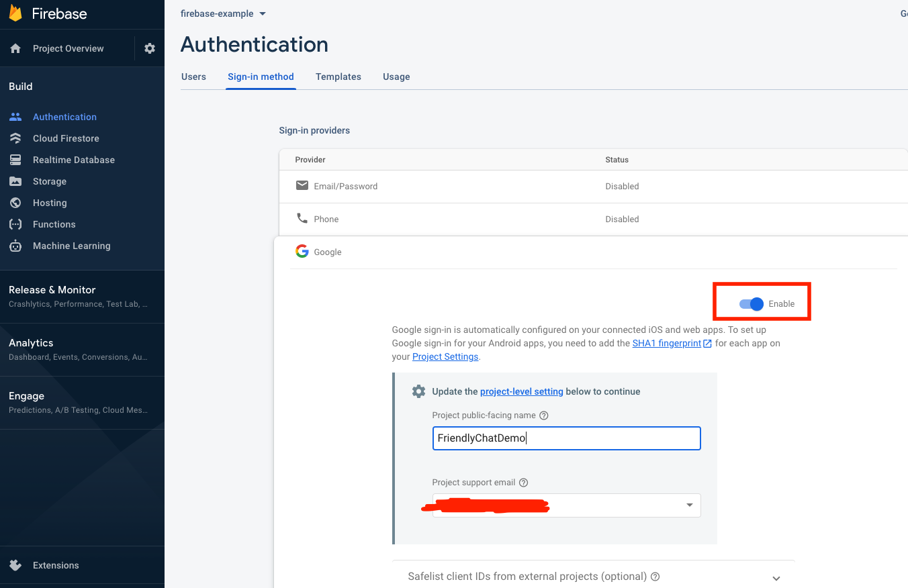Select Functions in the Build section
Screen dimensions: 908x588
coord(54,224)
